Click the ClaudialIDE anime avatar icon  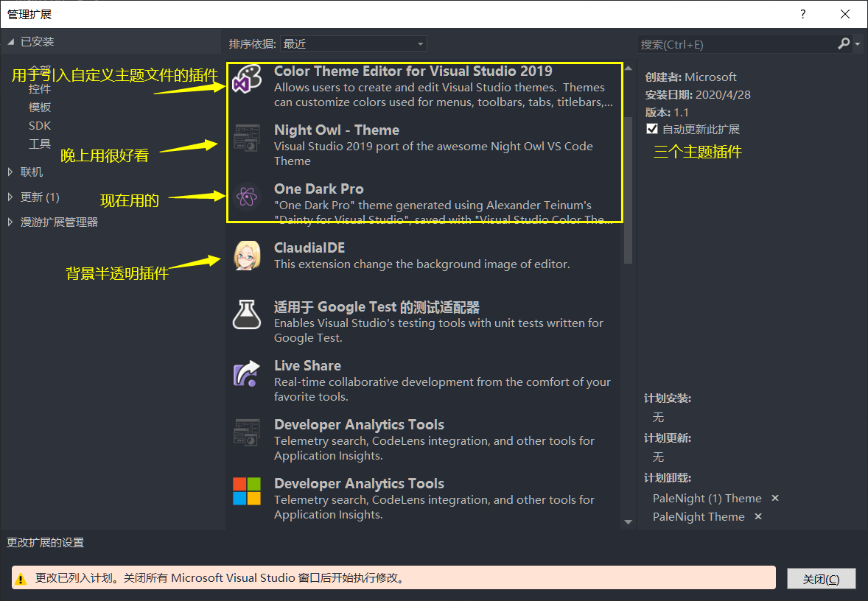247,256
